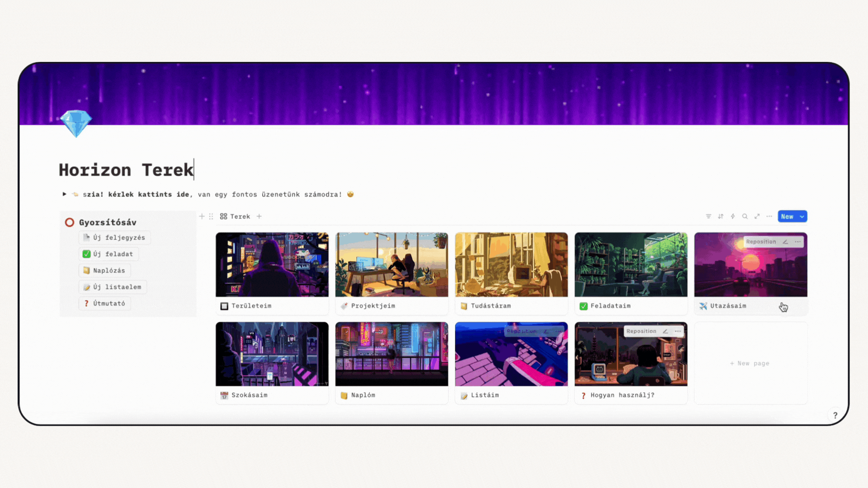Click the Feladataim card title
868x488 pixels.
click(x=610, y=306)
